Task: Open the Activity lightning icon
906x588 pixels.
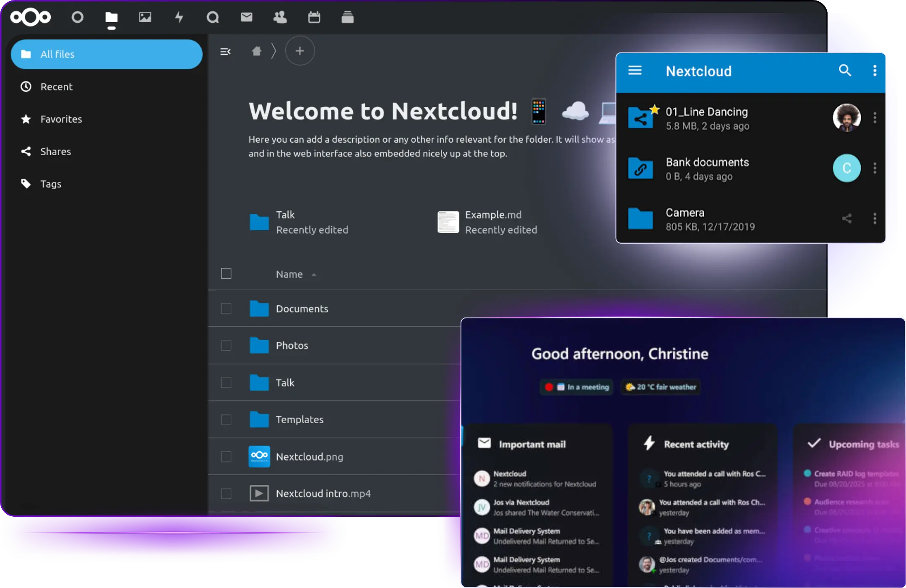Action: coord(179,17)
